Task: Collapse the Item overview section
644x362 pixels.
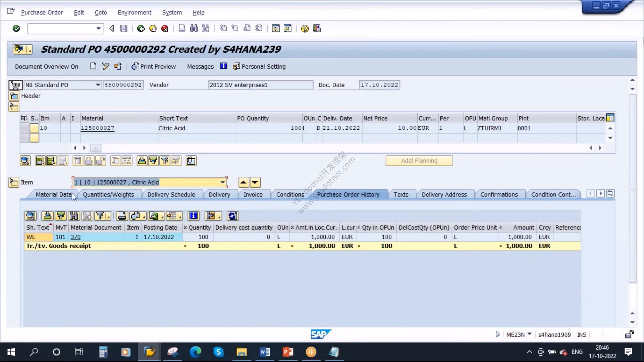Action: (x=14, y=107)
